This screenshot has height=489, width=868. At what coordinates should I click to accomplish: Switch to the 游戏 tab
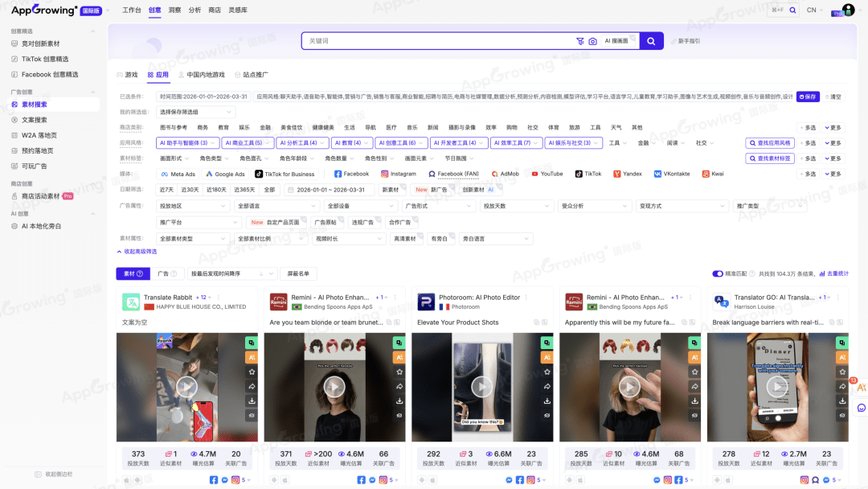[x=128, y=75]
